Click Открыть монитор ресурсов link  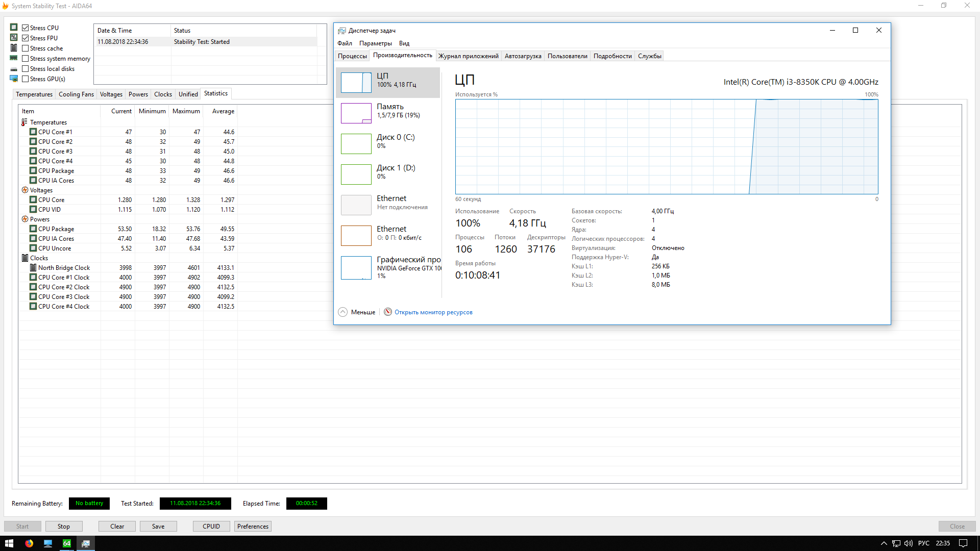[433, 312]
